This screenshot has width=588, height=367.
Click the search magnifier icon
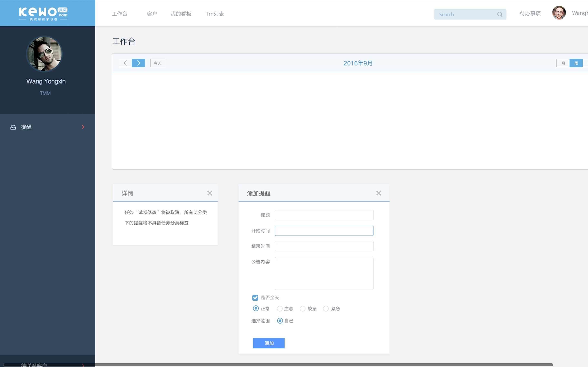[x=500, y=14]
